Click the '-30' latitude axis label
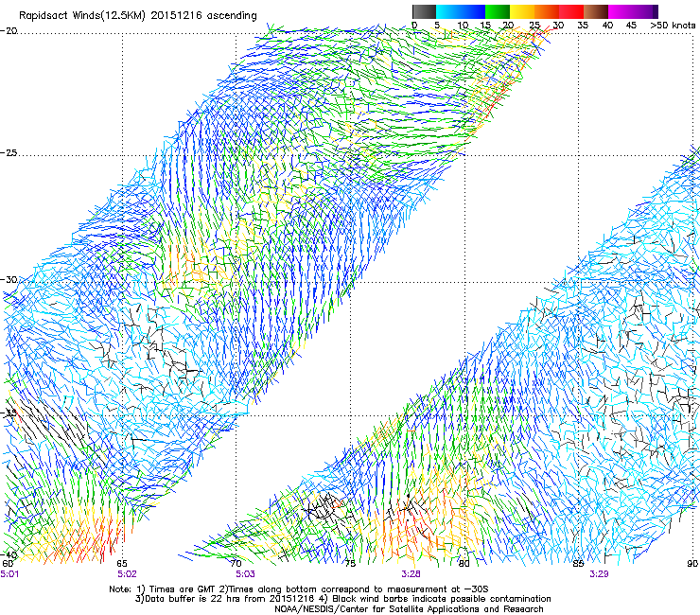 pos(9,279)
